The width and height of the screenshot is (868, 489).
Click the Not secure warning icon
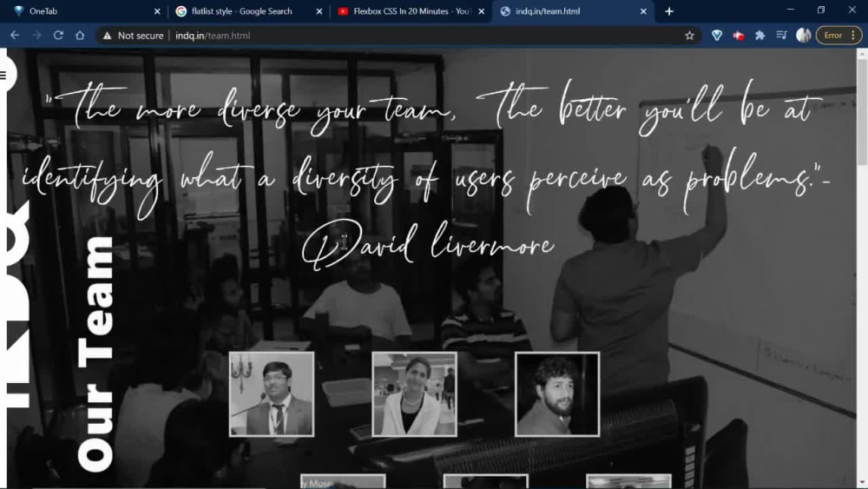(x=108, y=36)
